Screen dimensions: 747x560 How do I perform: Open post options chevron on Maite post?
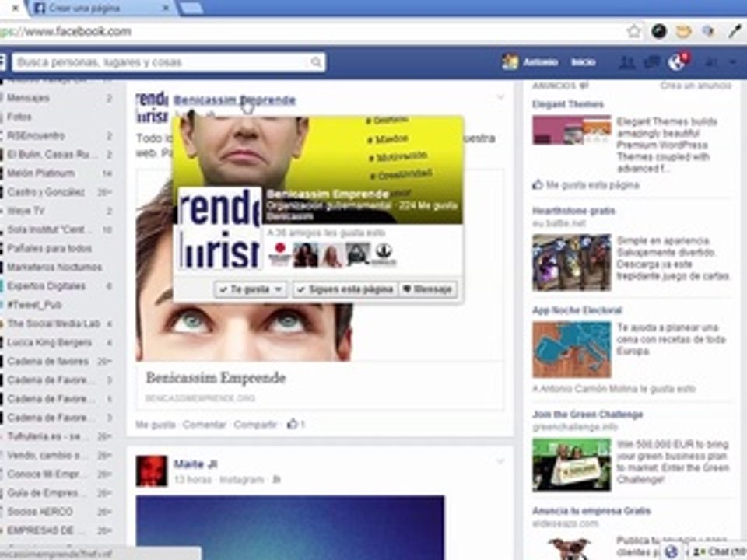coord(500,461)
